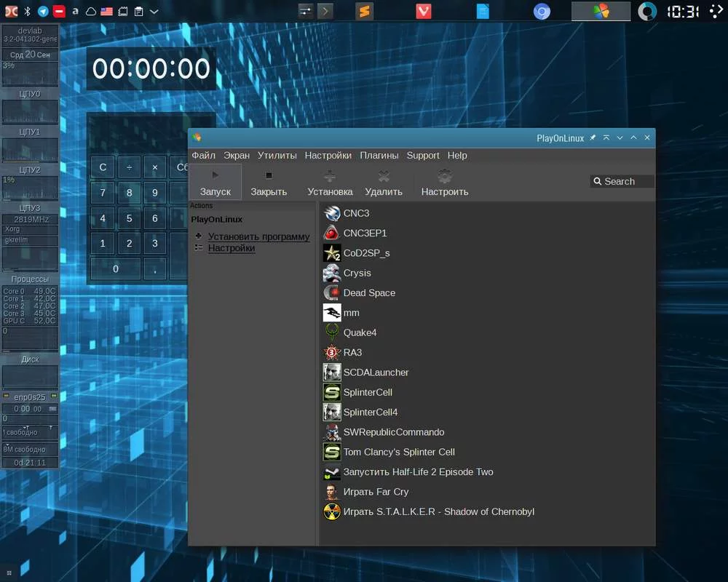Toggle the US flag keyboard layout indicator
The height and width of the screenshot is (582, 728).
click(x=106, y=12)
